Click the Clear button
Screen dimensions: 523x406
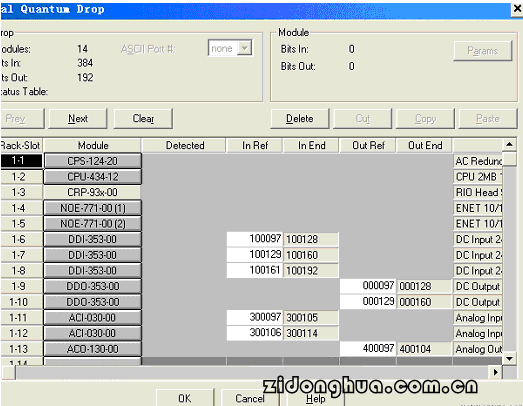point(143,118)
